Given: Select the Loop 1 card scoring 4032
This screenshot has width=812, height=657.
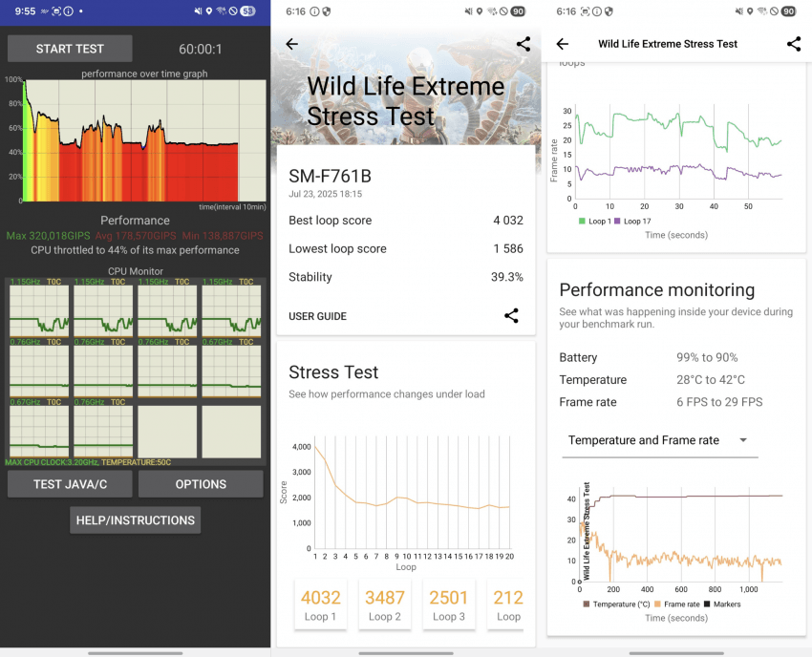Looking at the screenshot, I should [321, 604].
